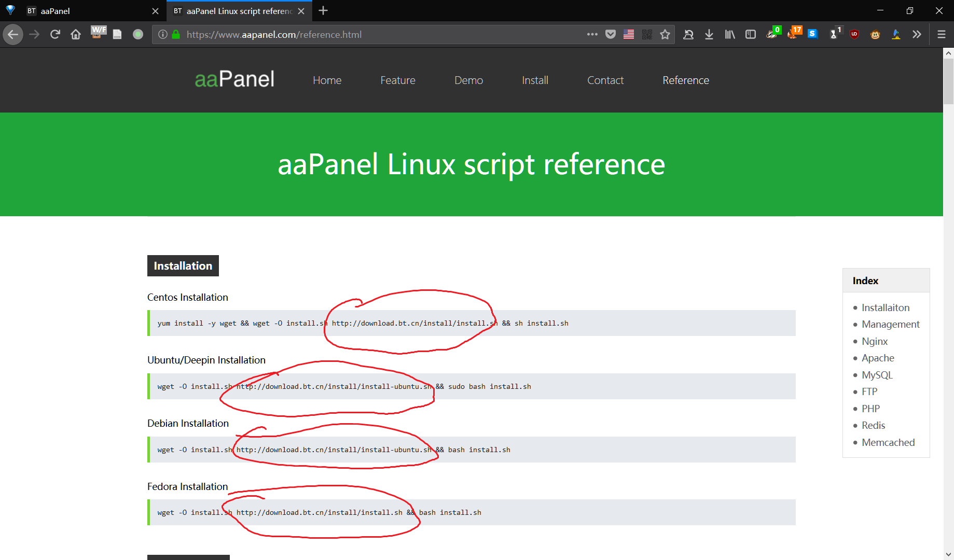
Task: Open the Install navigation item
Action: 535,80
